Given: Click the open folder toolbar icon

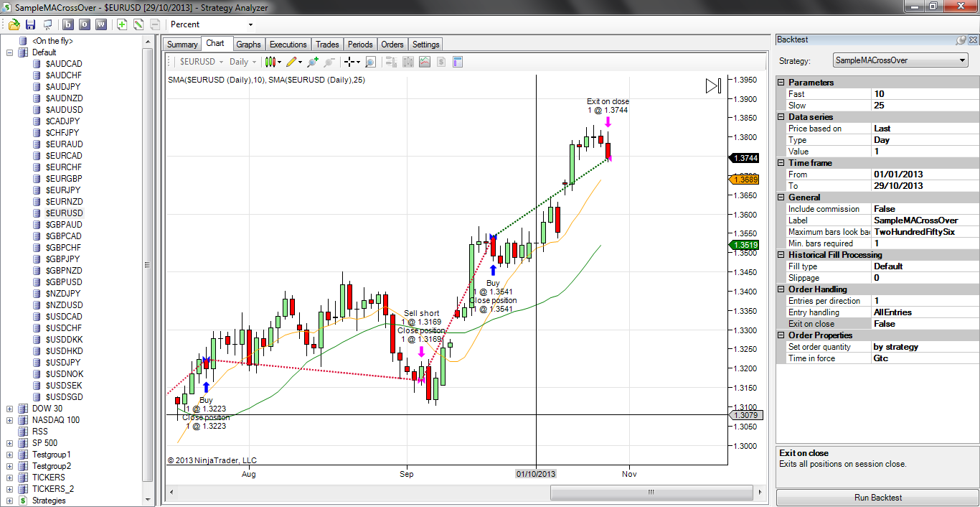Looking at the screenshot, I should (14, 24).
